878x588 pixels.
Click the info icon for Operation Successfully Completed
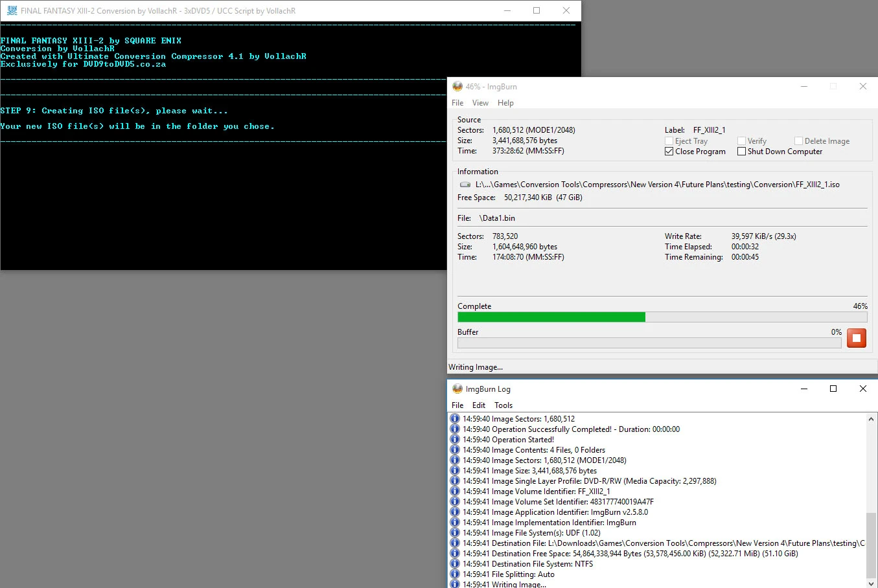pyautogui.click(x=455, y=429)
